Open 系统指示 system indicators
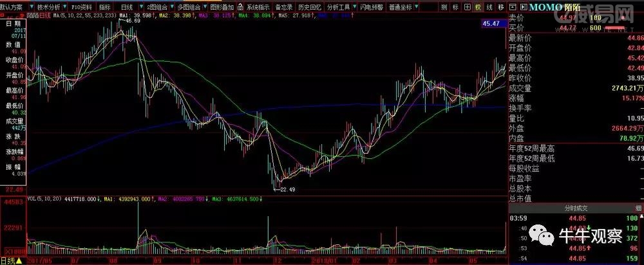The height and width of the screenshot is (265, 644). click(258, 7)
